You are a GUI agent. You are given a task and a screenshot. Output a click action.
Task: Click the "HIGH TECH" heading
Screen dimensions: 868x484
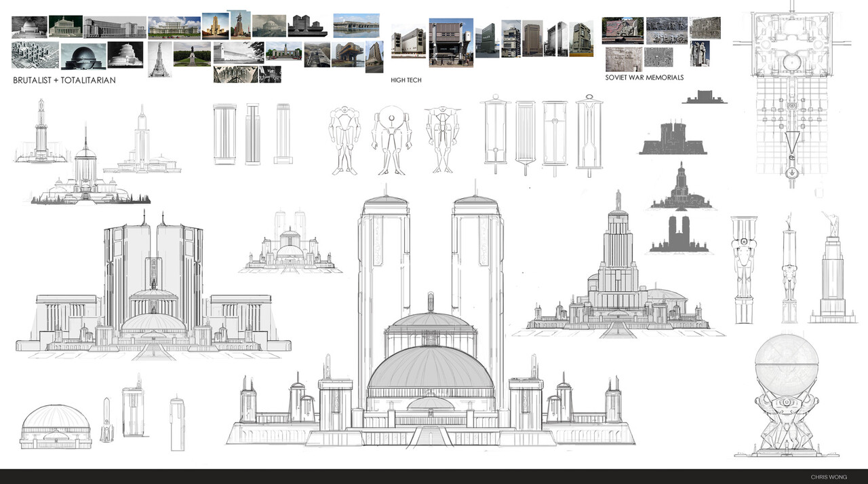[406, 80]
